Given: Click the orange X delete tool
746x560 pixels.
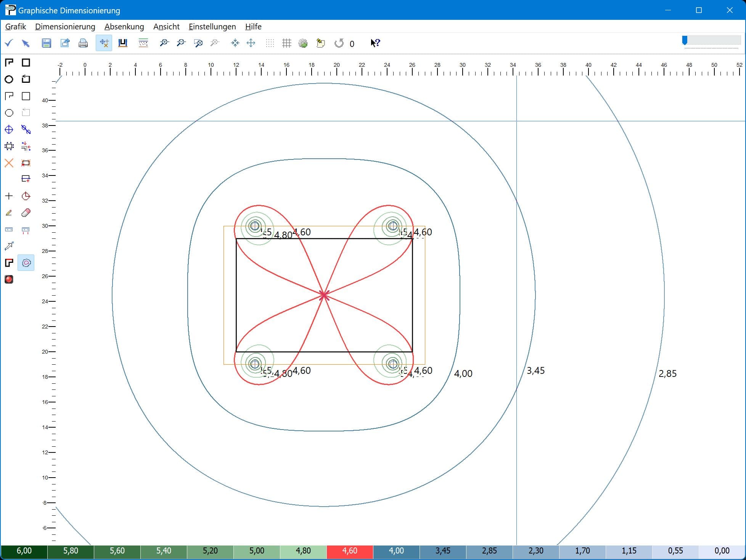Looking at the screenshot, I should [9, 163].
